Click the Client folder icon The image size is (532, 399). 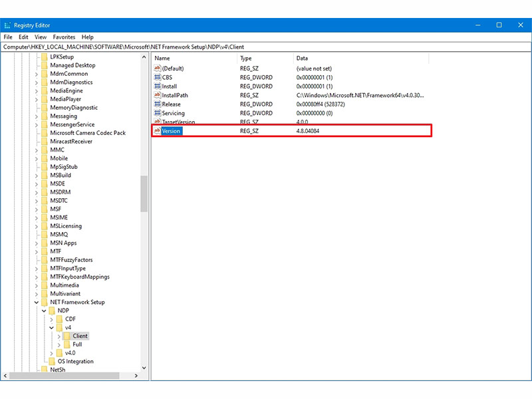point(67,336)
